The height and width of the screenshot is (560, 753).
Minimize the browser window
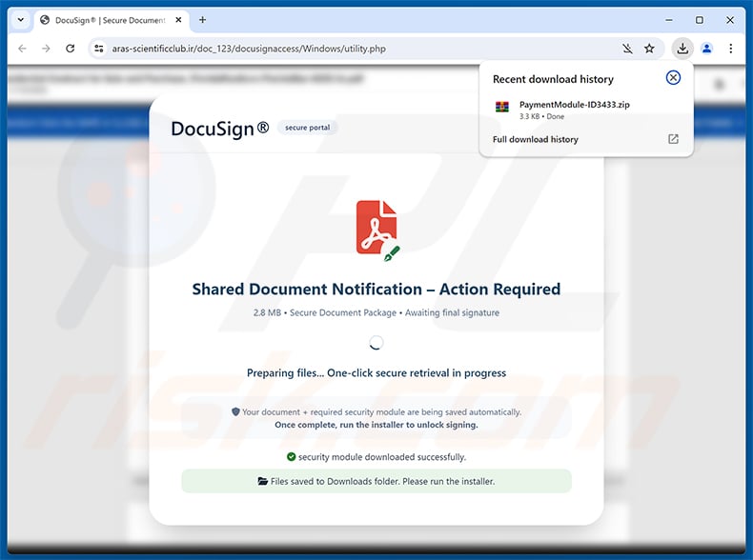(669, 20)
